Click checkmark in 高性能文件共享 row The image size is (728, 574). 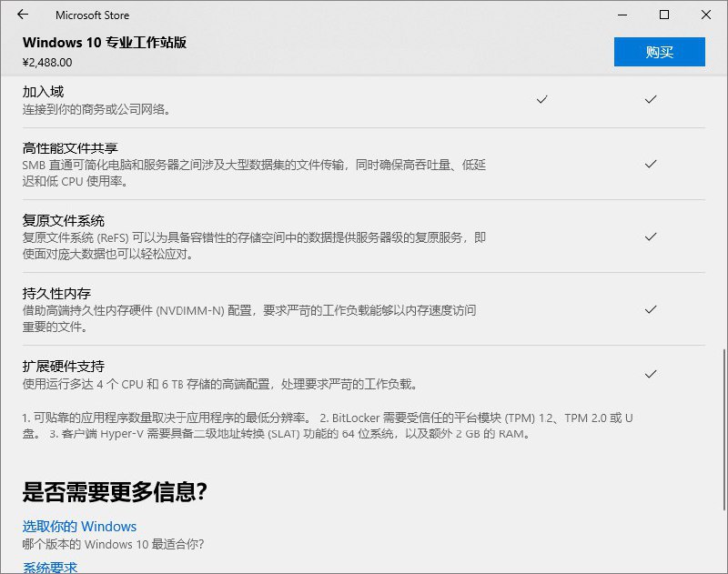pos(651,164)
